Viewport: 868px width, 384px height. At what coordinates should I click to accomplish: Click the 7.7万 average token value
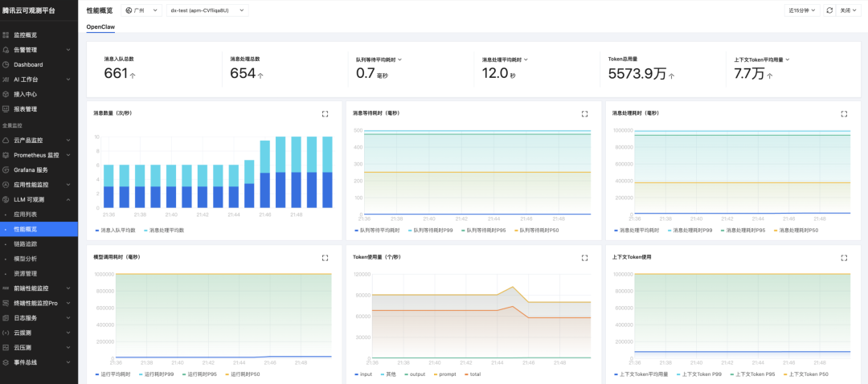tap(749, 74)
